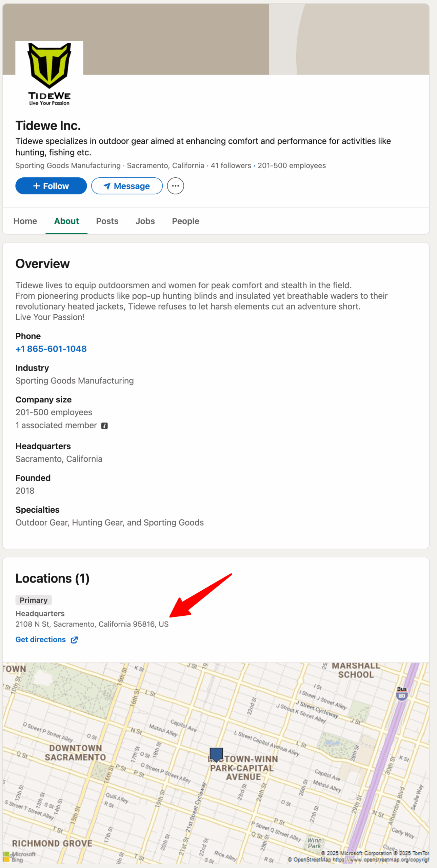View the People tab
Image resolution: width=437 pixels, height=868 pixels.
point(185,221)
